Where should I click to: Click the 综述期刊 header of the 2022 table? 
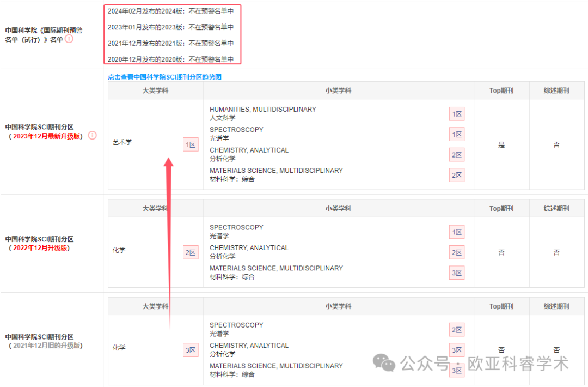coord(556,208)
